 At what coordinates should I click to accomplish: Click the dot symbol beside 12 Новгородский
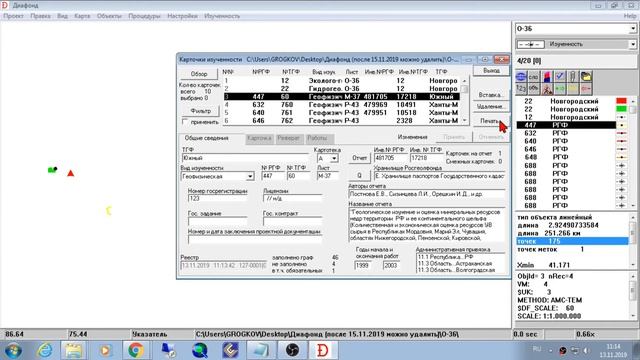[x=622, y=117]
